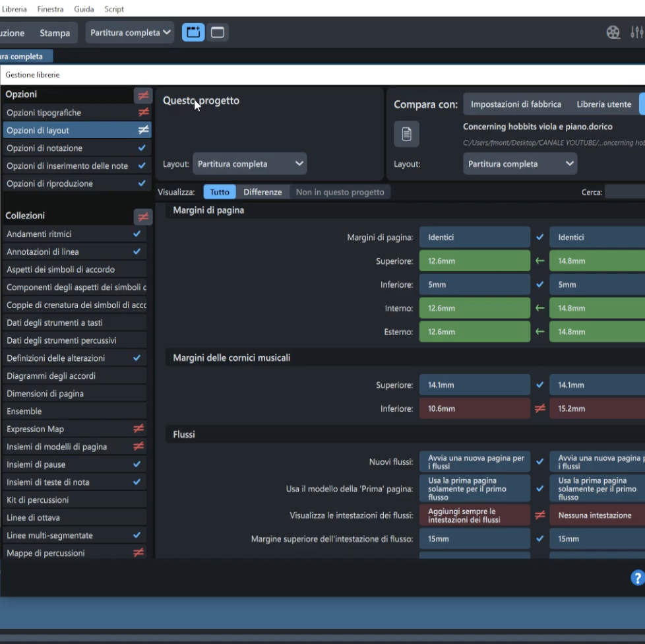Select Libreria utente comparison source
Screen dimensions: 645x644
603,104
